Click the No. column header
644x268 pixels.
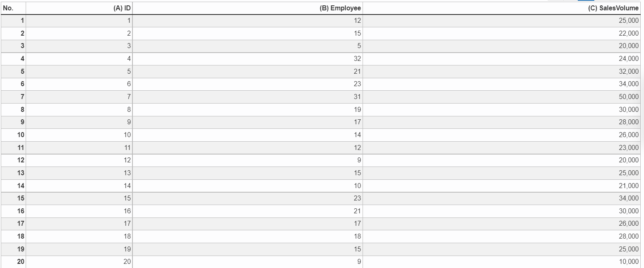click(x=13, y=8)
